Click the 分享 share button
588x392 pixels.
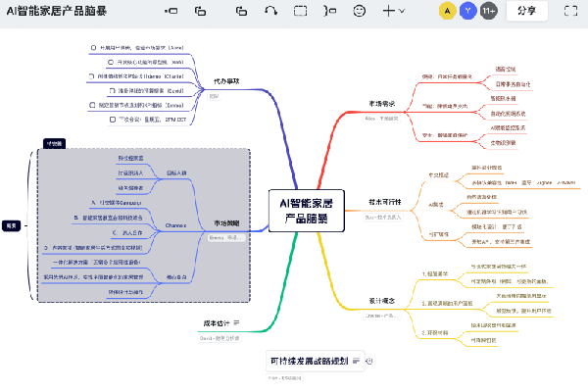[525, 11]
